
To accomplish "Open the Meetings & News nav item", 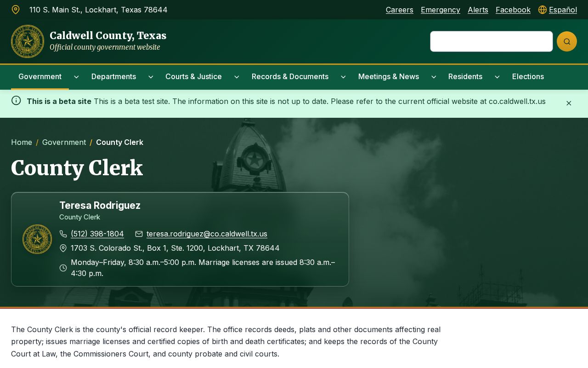I will 389,77.
